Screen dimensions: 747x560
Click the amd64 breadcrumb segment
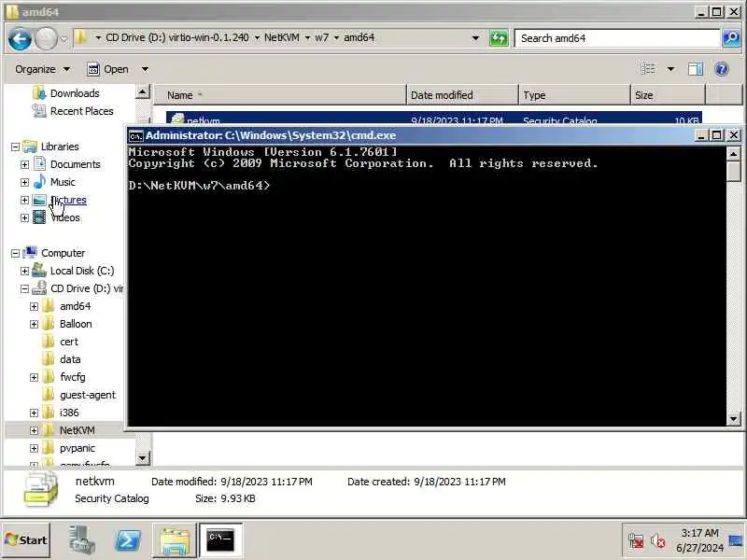coord(359,37)
